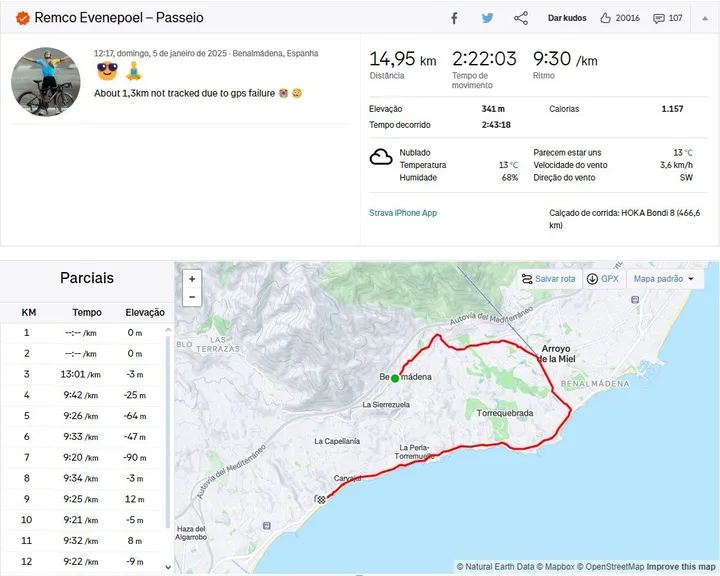Screen dimensions: 720x576
Task: Click the green start marker on map
Action: 395,378
